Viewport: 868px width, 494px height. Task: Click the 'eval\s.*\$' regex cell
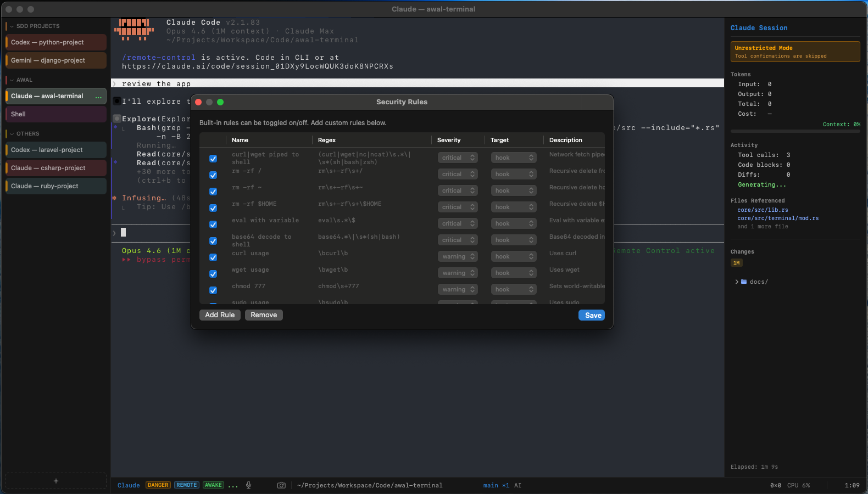click(x=337, y=221)
